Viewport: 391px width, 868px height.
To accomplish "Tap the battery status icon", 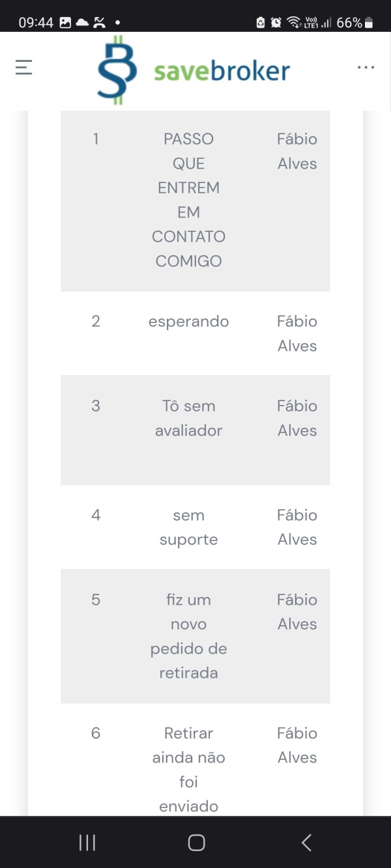I will 369,23.
